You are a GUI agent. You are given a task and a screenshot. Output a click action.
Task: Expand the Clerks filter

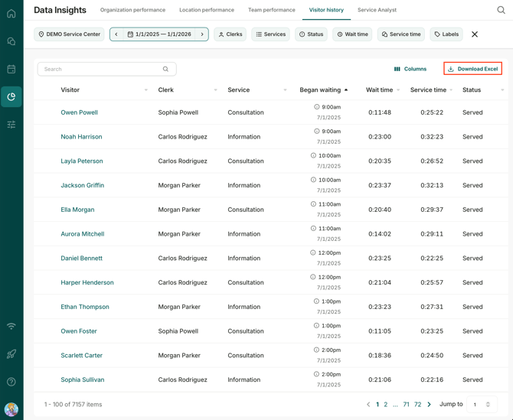[x=230, y=34]
